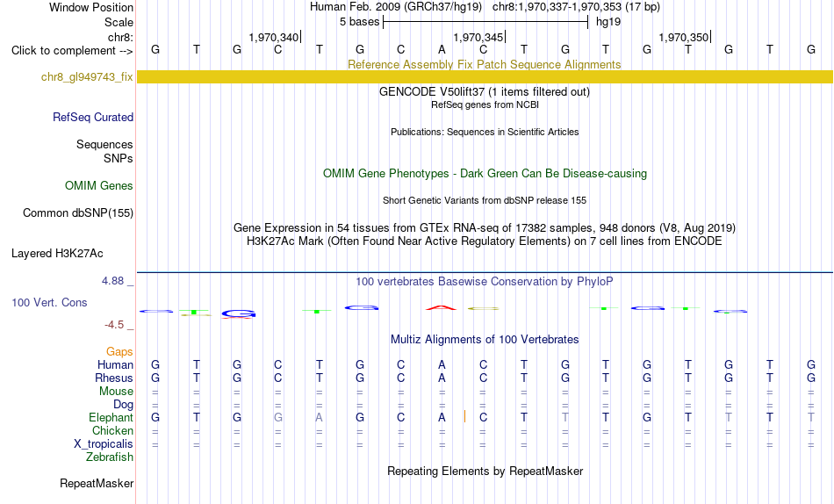Click 100 vertebrates Basewise Conservation by PhyloP title
This screenshot has height=504, width=834.
(485, 282)
